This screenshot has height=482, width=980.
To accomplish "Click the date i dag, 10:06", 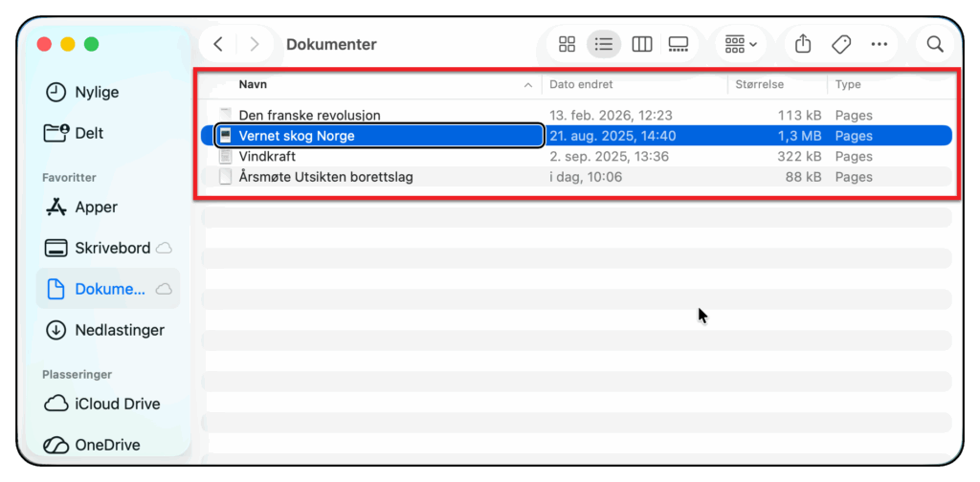I will click(x=586, y=177).
